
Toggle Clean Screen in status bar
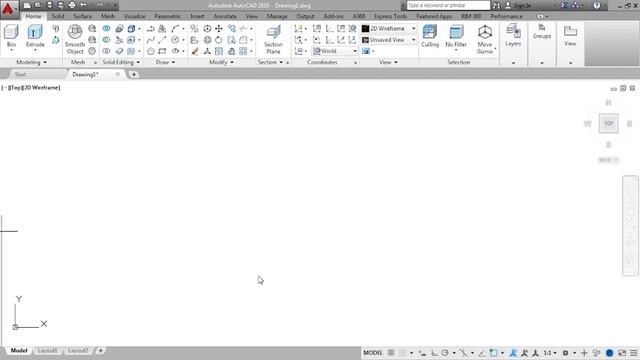click(622, 353)
